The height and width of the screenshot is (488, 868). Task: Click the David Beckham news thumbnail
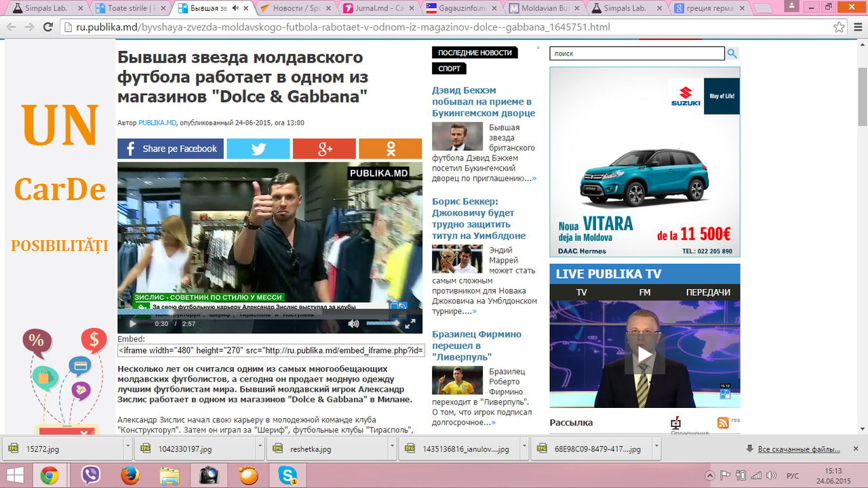pos(457,136)
